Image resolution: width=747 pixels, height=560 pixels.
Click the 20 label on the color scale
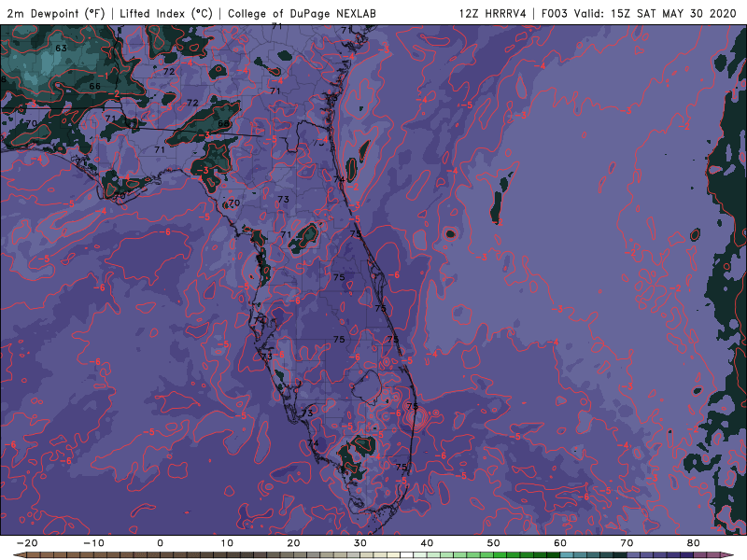click(x=293, y=543)
